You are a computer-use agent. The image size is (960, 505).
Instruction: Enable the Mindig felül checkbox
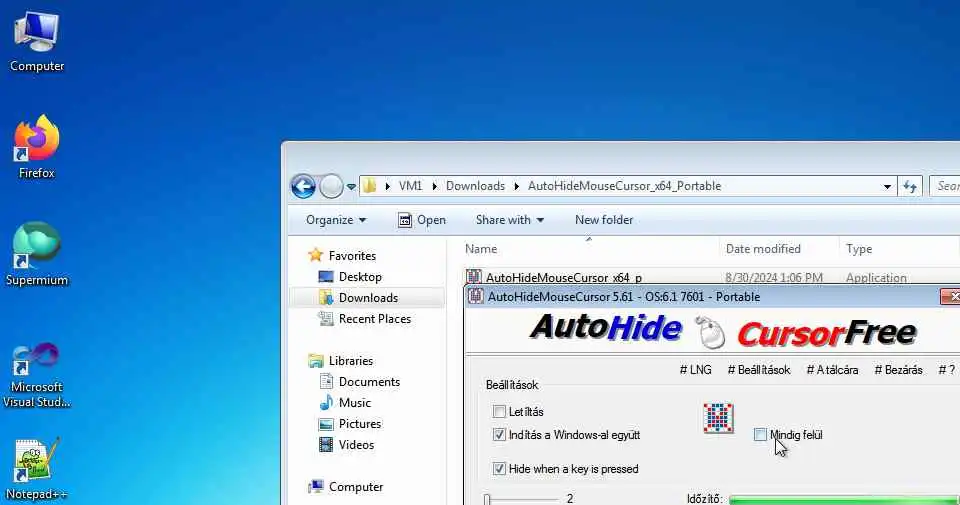point(760,435)
